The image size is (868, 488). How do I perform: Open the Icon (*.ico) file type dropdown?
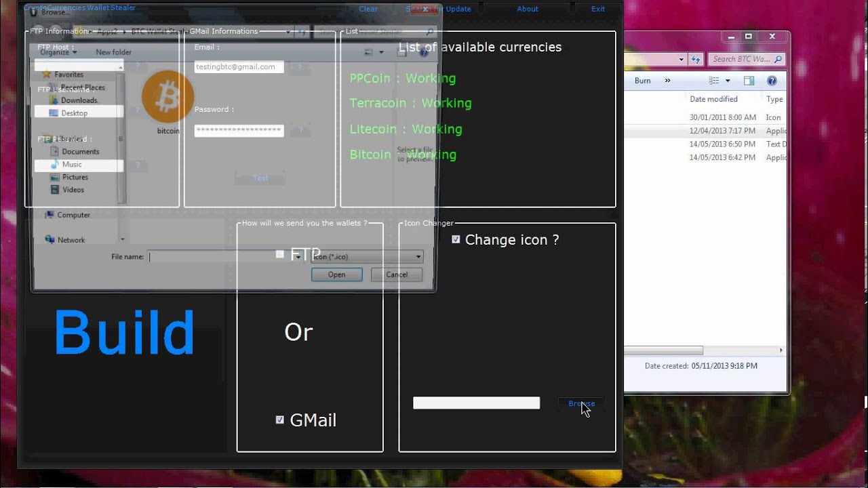pyautogui.click(x=367, y=257)
